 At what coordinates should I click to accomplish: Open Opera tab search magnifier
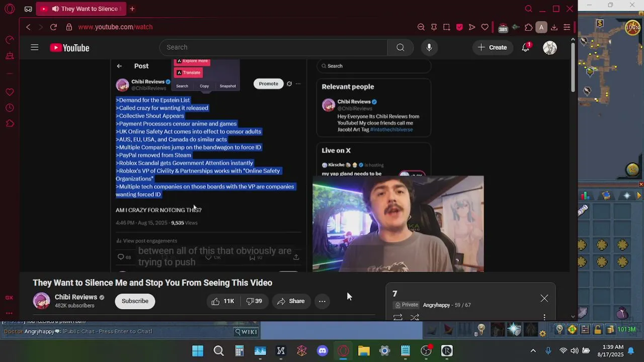528,9
